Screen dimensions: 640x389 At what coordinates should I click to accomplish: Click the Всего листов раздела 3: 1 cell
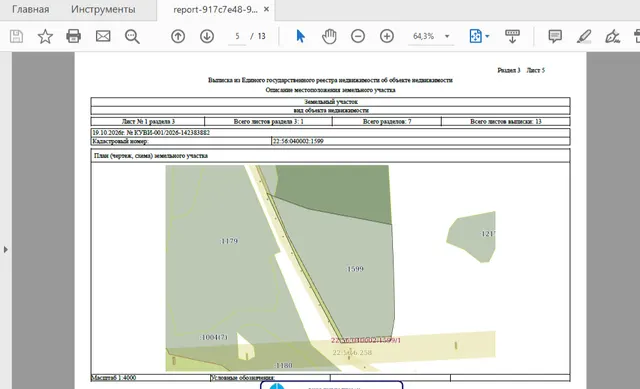[269, 122]
